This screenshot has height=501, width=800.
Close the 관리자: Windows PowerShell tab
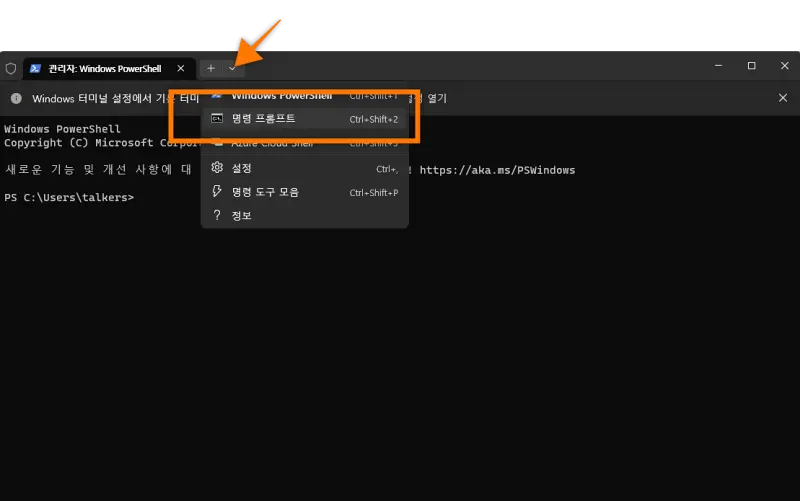tap(181, 68)
